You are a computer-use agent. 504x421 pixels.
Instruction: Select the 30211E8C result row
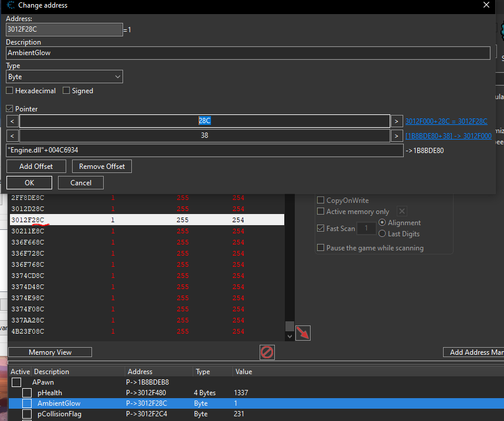147,231
